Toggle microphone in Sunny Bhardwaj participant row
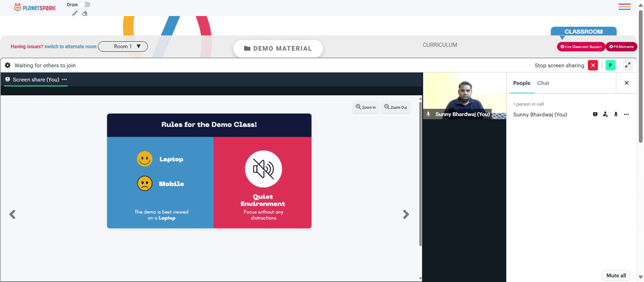The width and height of the screenshot is (644, 282). (x=616, y=115)
